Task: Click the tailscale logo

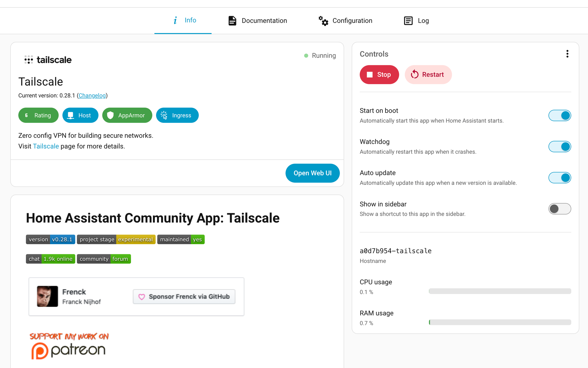Action: pos(48,60)
